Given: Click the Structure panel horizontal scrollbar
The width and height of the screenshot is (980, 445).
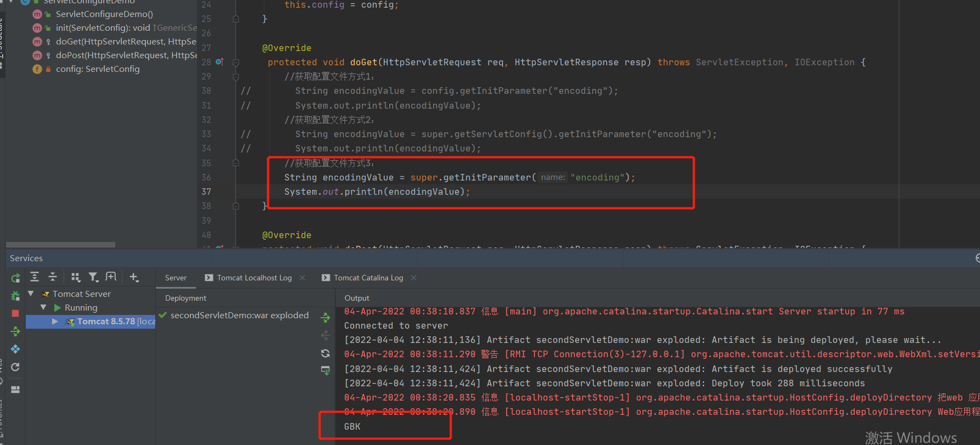Looking at the screenshot, I should (x=60, y=245).
